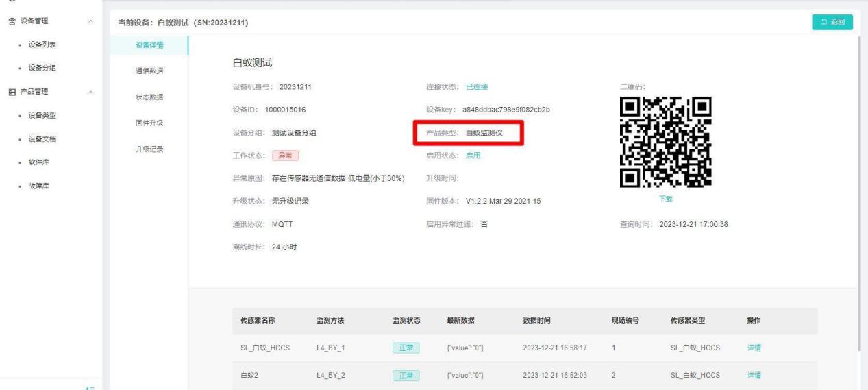Collapse the 产品管理 menu chevron

[x=91, y=92]
